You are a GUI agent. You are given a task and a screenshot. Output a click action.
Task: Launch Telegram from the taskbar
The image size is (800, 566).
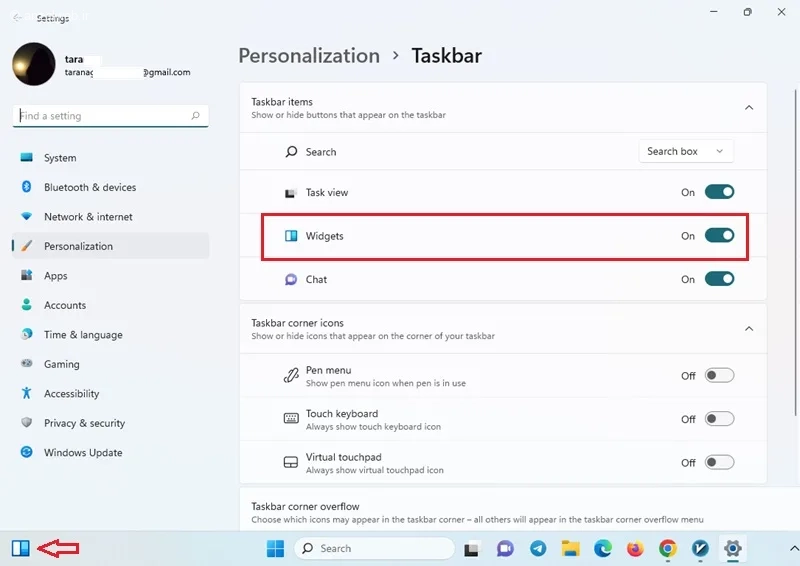coord(538,548)
